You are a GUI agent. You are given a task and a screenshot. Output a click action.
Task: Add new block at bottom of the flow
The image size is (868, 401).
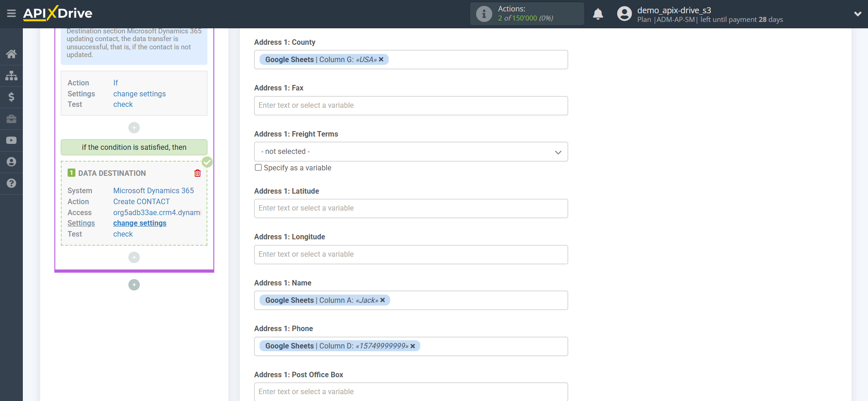tap(134, 285)
